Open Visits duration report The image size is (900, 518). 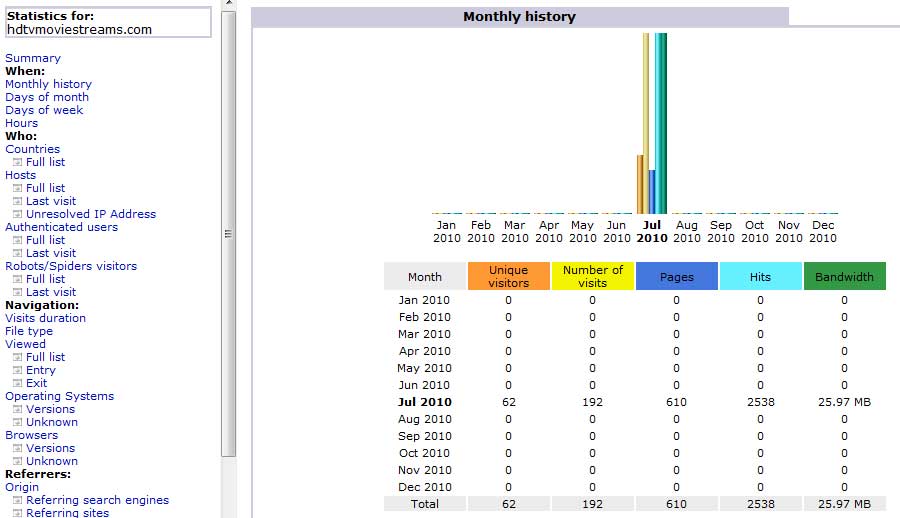(x=45, y=318)
